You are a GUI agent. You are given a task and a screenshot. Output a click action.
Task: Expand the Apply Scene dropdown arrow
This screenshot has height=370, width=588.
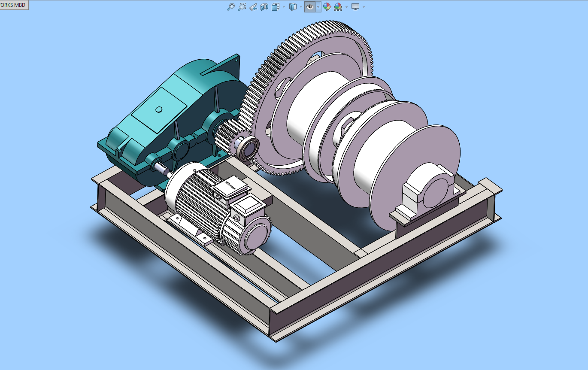346,7
